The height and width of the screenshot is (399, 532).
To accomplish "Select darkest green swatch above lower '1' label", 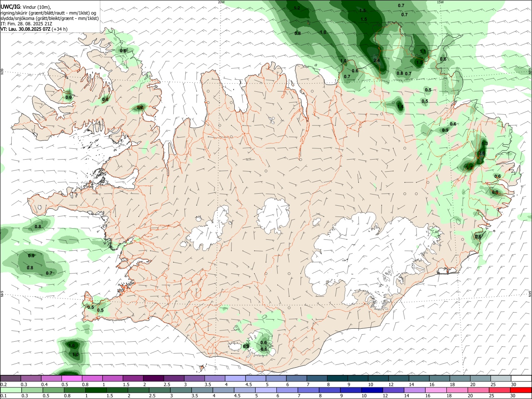I will [96, 390].
